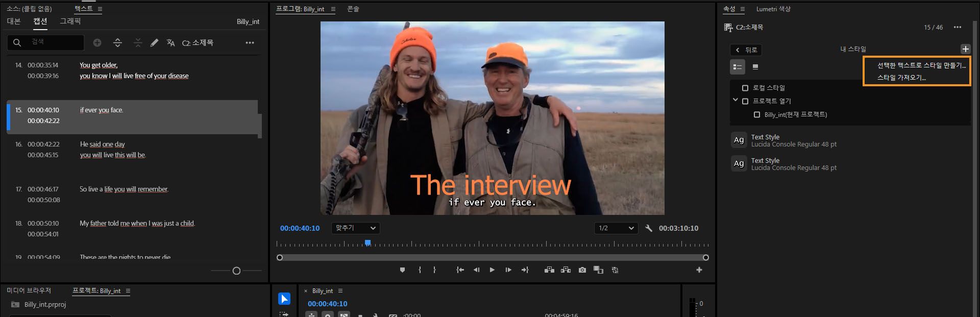Open the 맞추기 zoom level dropdown
Screen dimensions: 980x317
[356, 228]
